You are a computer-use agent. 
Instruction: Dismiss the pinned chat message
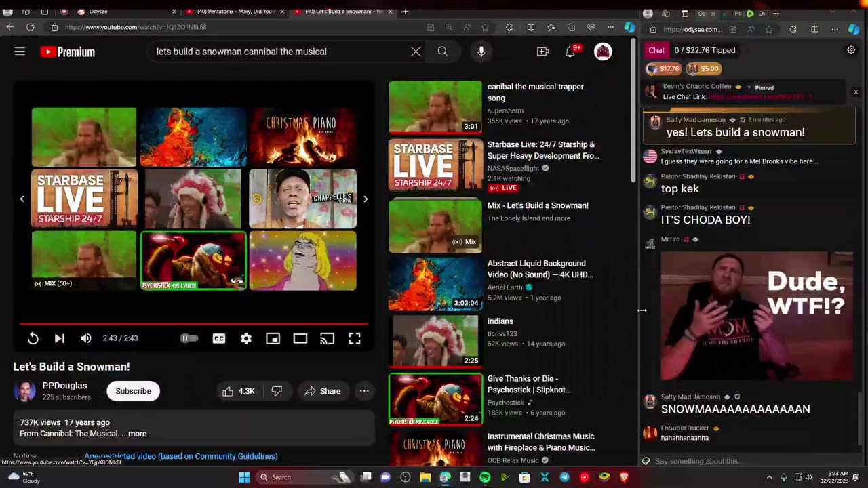[x=856, y=92]
